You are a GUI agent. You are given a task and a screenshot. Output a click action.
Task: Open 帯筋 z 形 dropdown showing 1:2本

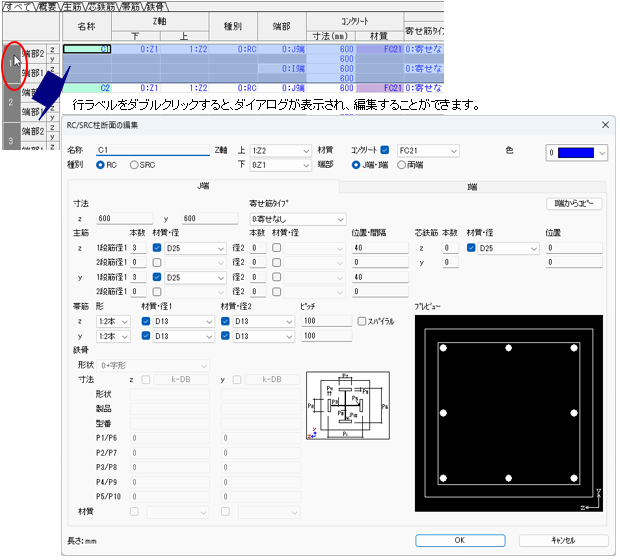pyautogui.click(x=113, y=322)
